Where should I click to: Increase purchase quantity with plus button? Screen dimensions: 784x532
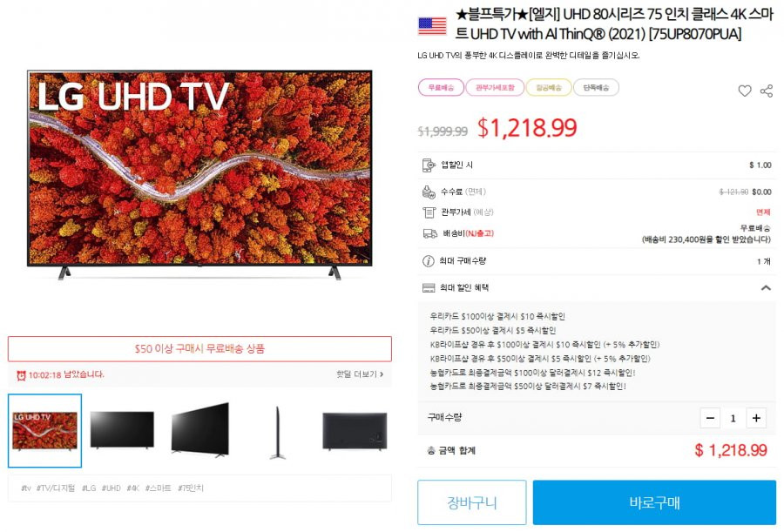[x=756, y=418]
